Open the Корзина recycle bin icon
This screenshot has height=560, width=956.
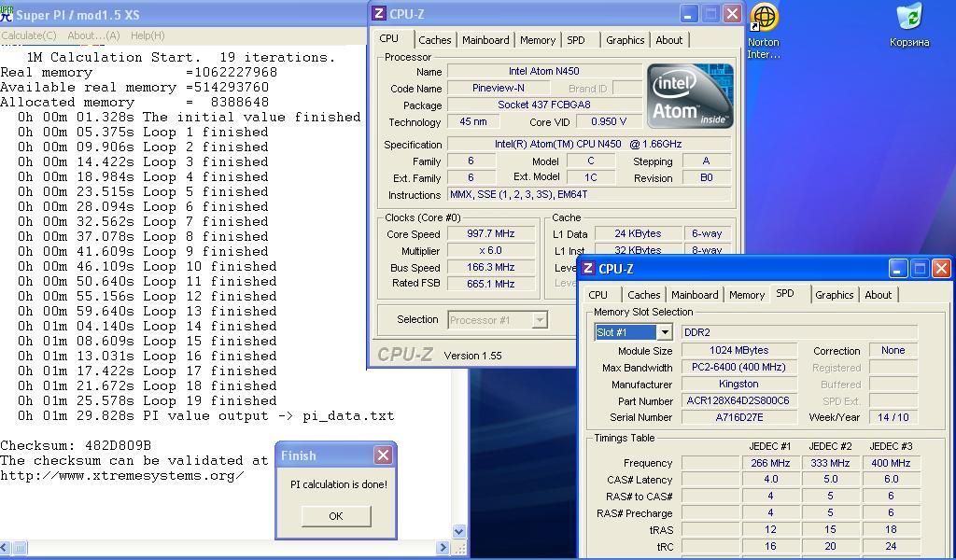pyautogui.click(x=909, y=26)
